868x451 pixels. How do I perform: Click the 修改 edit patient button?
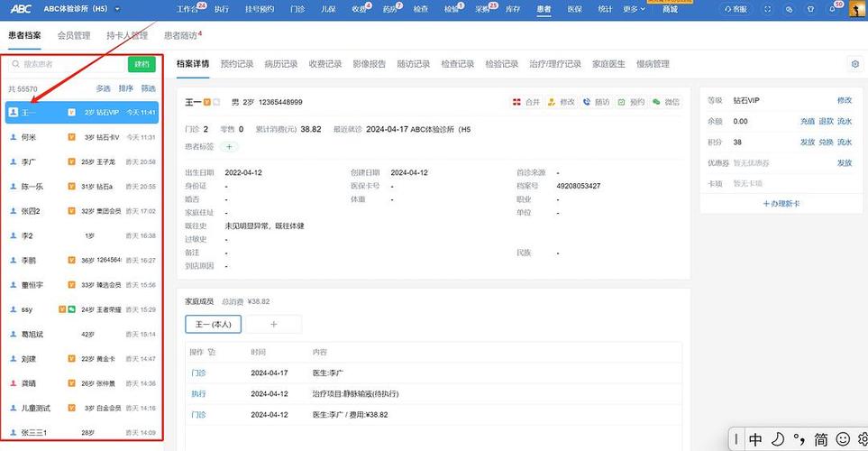(x=562, y=102)
